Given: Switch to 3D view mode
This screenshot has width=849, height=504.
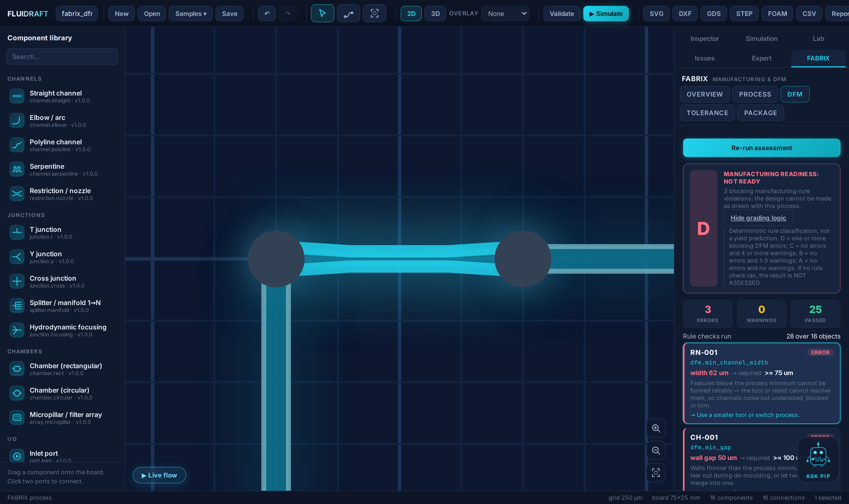Looking at the screenshot, I should pos(435,13).
